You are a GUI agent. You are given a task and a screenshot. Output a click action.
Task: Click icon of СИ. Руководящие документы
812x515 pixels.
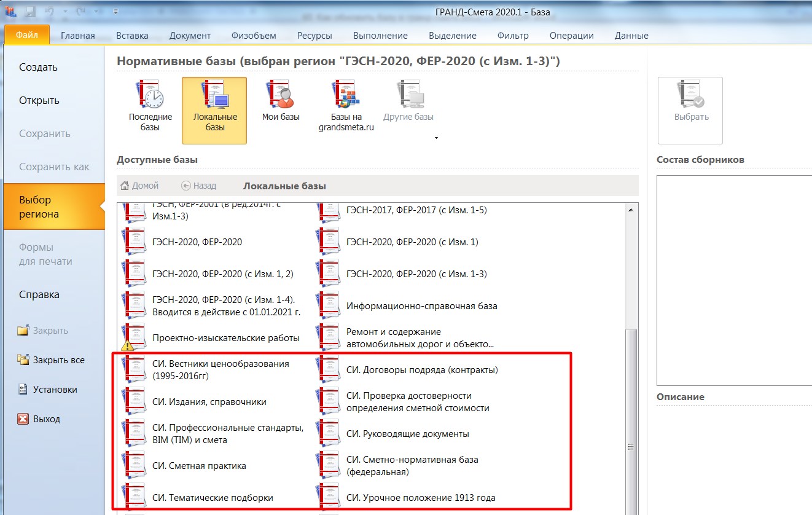point(327,433)
